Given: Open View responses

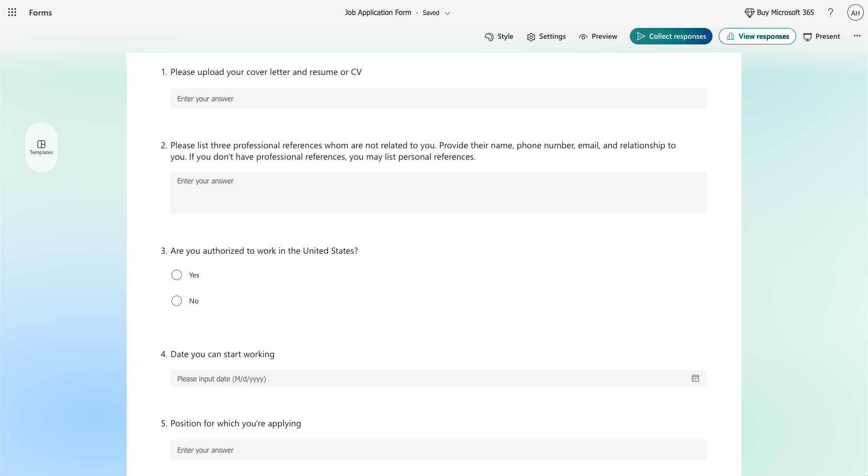Looking at the screenshot, I should [757, 36].
